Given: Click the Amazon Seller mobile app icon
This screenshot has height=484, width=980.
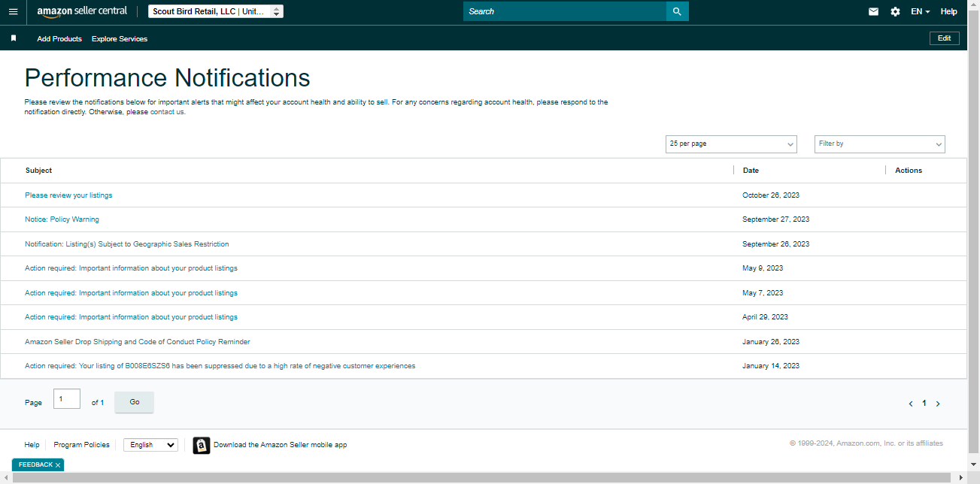Looking at the screenshot, I should coord(201,445).
